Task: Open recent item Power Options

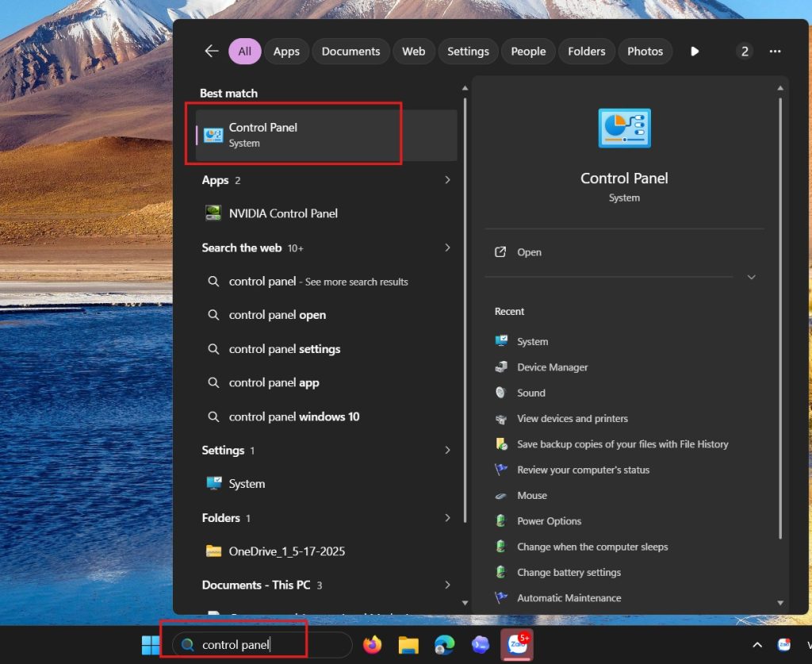Action: click(x=549, y=521)
